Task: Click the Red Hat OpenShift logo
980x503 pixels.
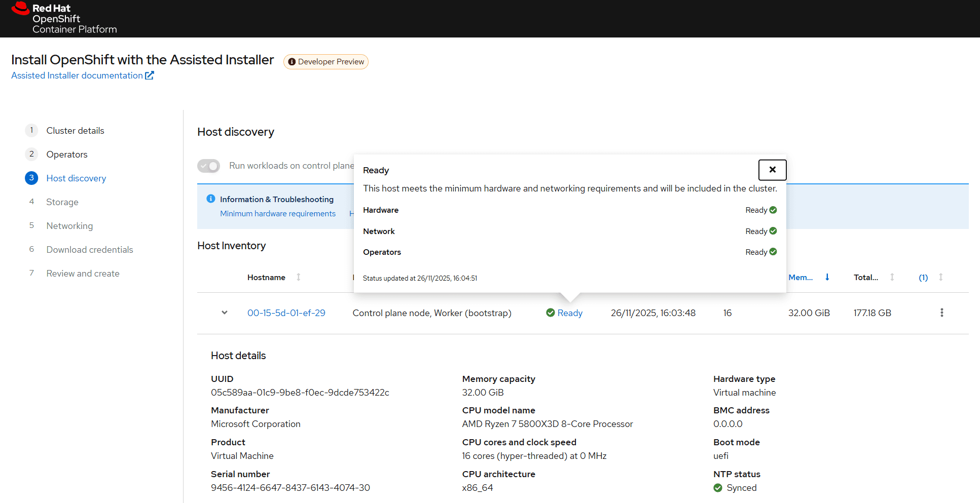Action: click(x=64, y=18)
